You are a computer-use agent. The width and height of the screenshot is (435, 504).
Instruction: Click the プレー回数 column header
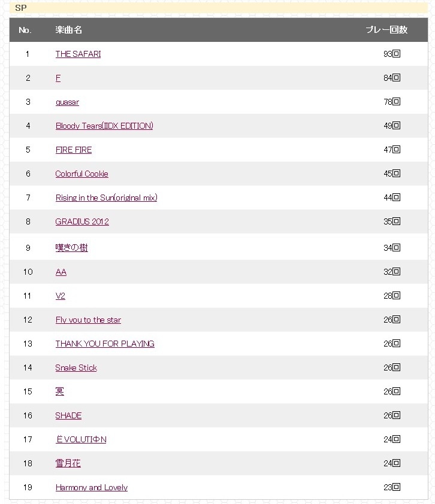[386, 30]
